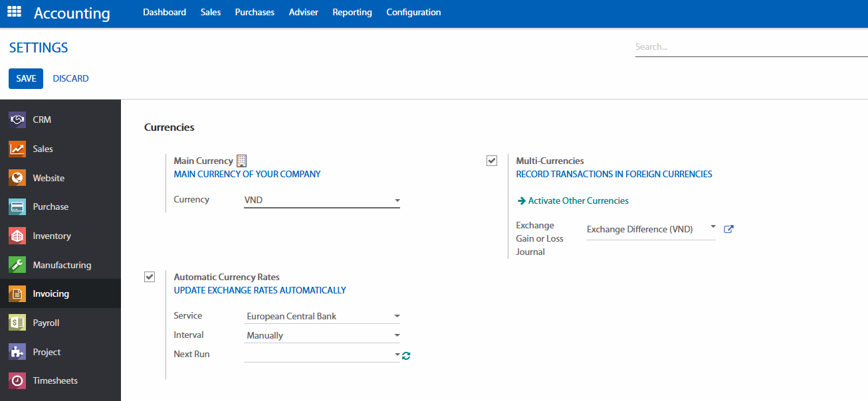Screen dimensions: 868x401
Task: Click the Save button
Action: pyautogui.click(x=26, y=78)
